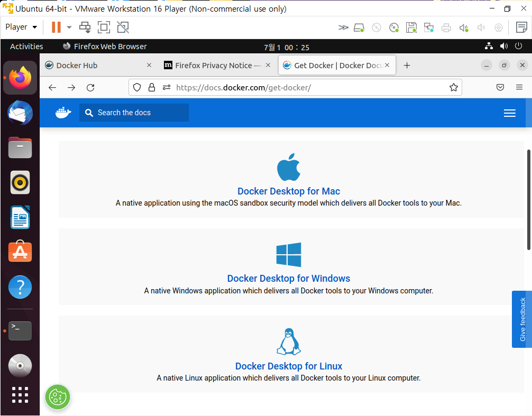Click the grayed-out speaker device icon
This screenshot has height=416, width=532.
pos(481,27)
